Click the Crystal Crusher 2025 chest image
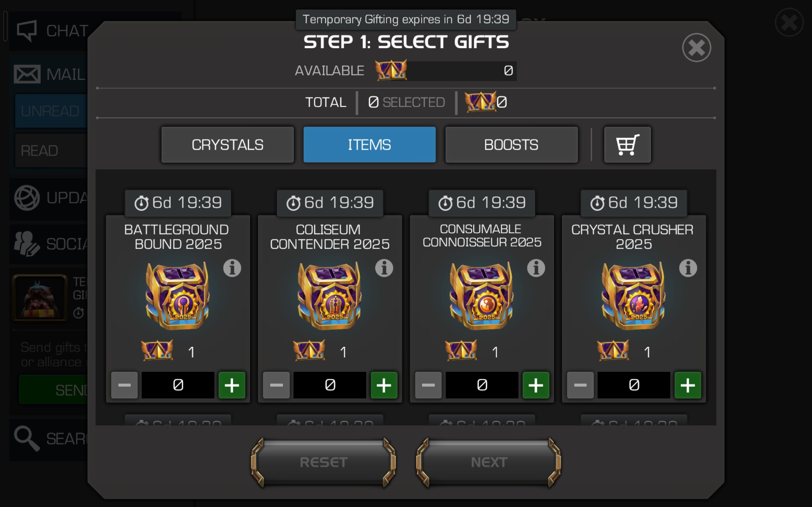This screenshot has height=507, width=812. [633, 296]
